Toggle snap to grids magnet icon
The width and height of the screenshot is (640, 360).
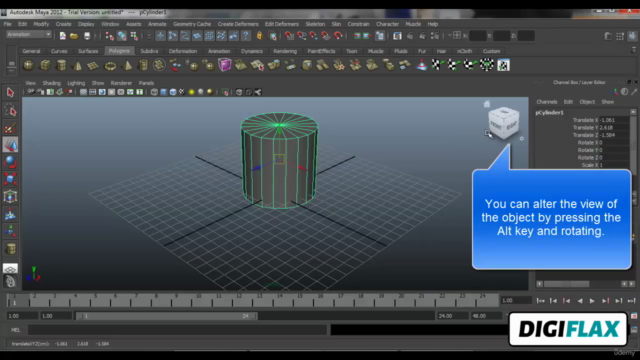289,36
